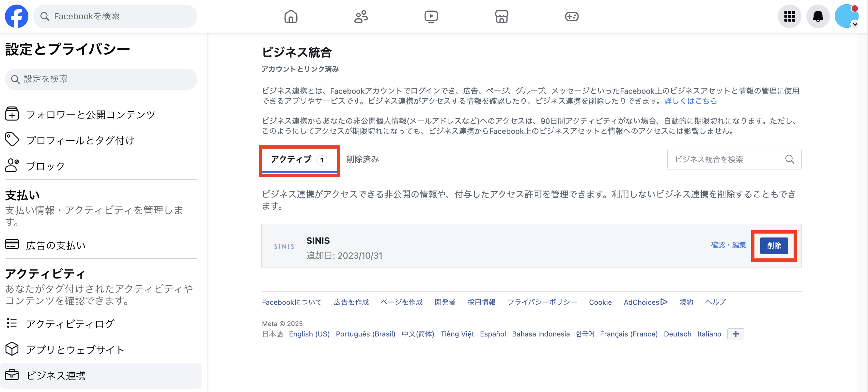This screenshot has height=392, width=868.
Task: Select the Friends icon in top navigation
Action: pos(361,16)
